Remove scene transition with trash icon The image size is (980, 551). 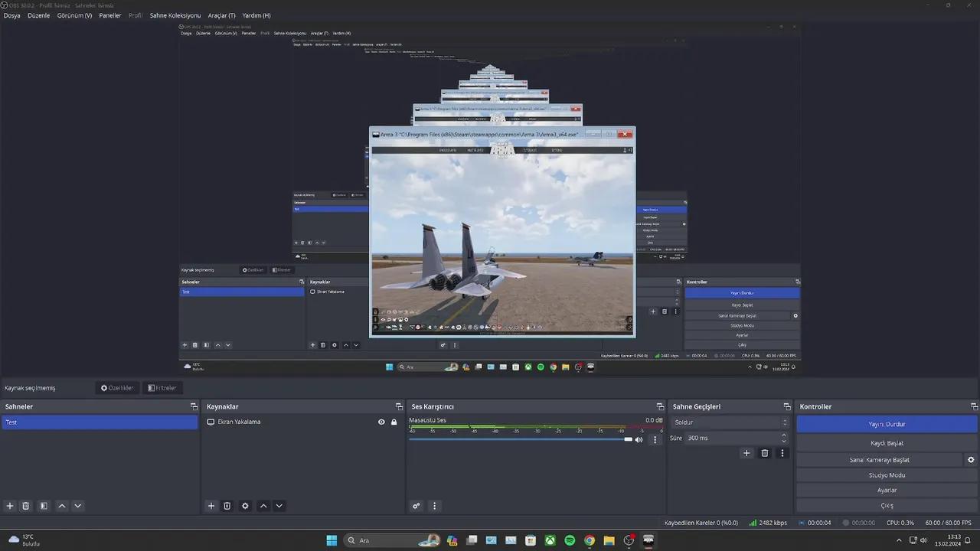pyautogui.click(x=764, y=453)
